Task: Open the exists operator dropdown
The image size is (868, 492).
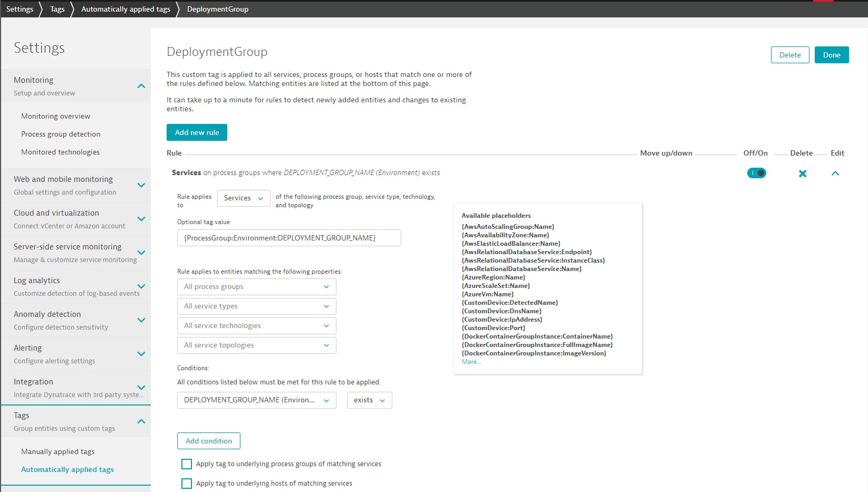Action: point(370,400)
